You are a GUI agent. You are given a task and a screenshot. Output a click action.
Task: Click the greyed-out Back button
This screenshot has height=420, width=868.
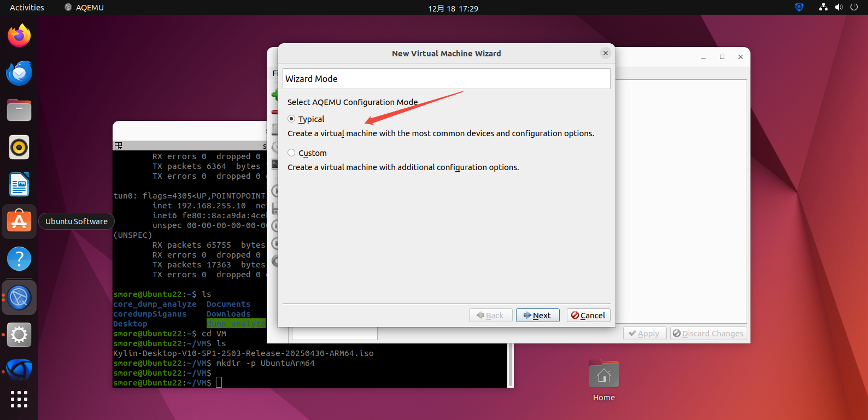[490, 316]
